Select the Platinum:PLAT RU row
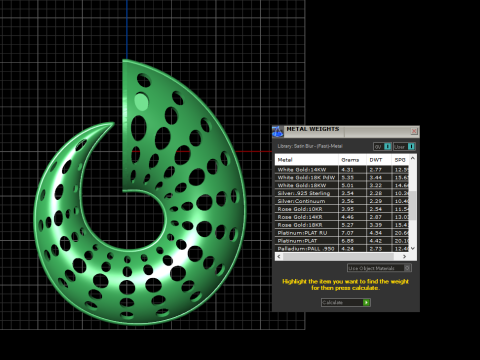480x360 pixels. coord(342,233)
